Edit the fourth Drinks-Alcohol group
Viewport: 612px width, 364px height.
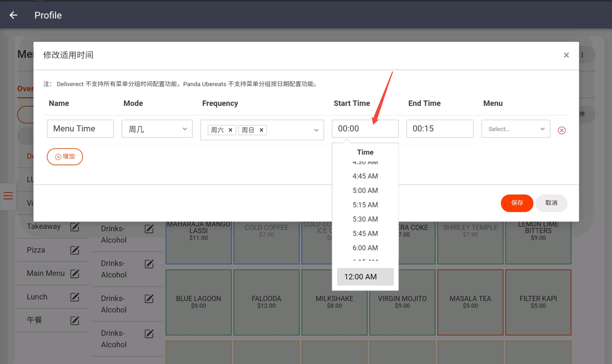coord(149,333)
